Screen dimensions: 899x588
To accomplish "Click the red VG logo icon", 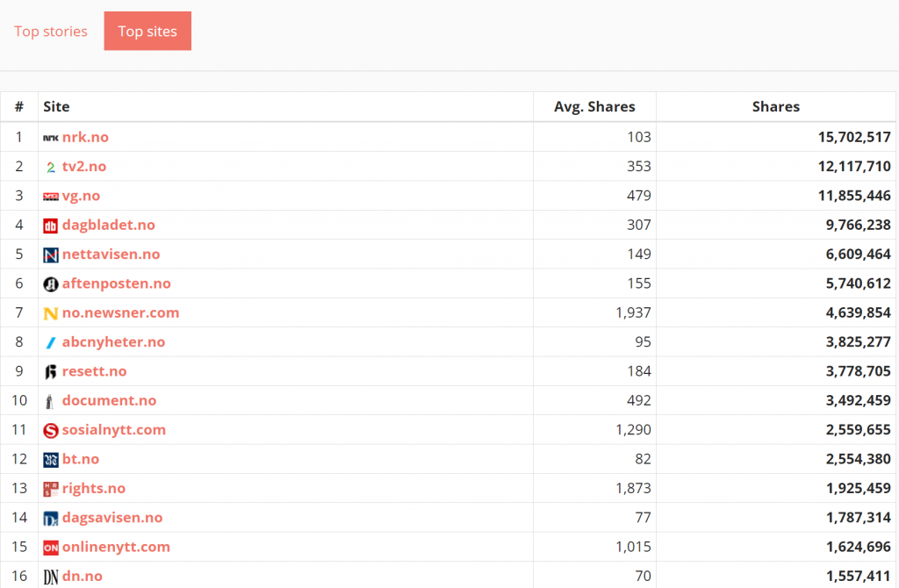I will click(x=51, y=197).
